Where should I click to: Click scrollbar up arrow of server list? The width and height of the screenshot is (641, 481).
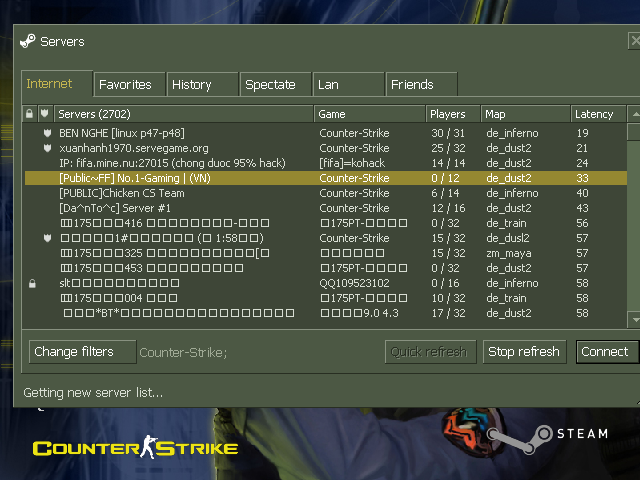[634, 114]
